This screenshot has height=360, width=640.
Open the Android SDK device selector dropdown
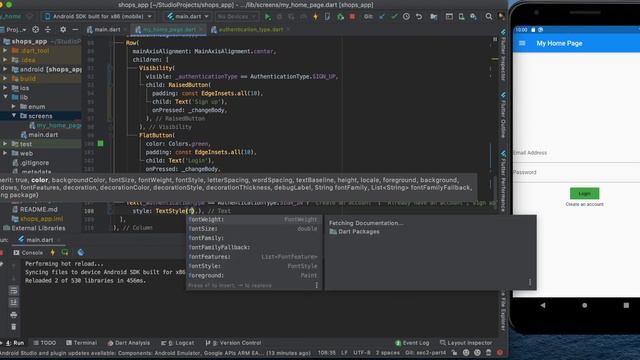(x=98, y=17)
